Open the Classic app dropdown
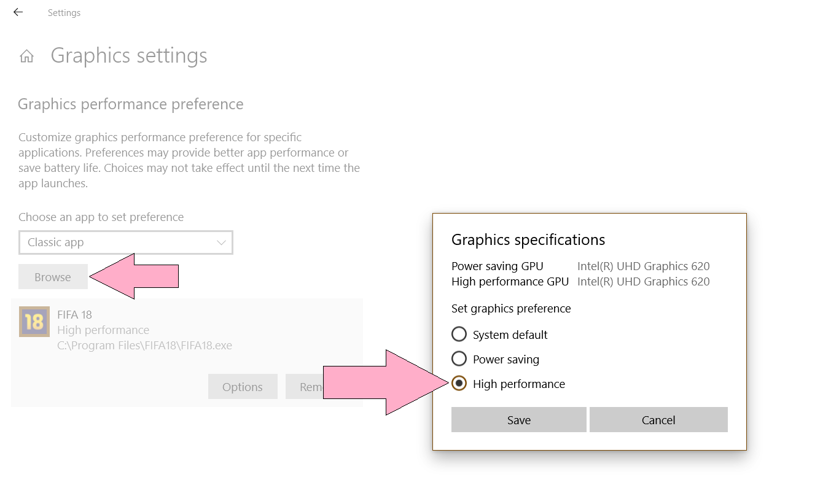This screenshot has height=504, width=839. click(126, 242)
